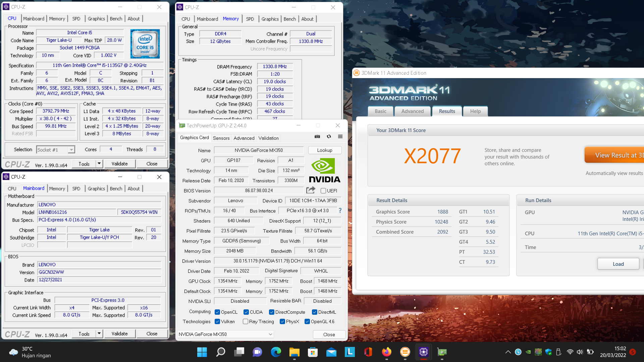Switch to the GPU-Z Sensors tab
The height and width of the screenshot is (362, 644).
(221, 138)
